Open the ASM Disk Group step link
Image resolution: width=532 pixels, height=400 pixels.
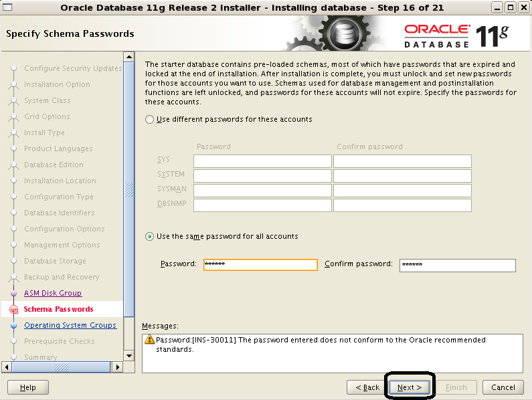(53, 293)
